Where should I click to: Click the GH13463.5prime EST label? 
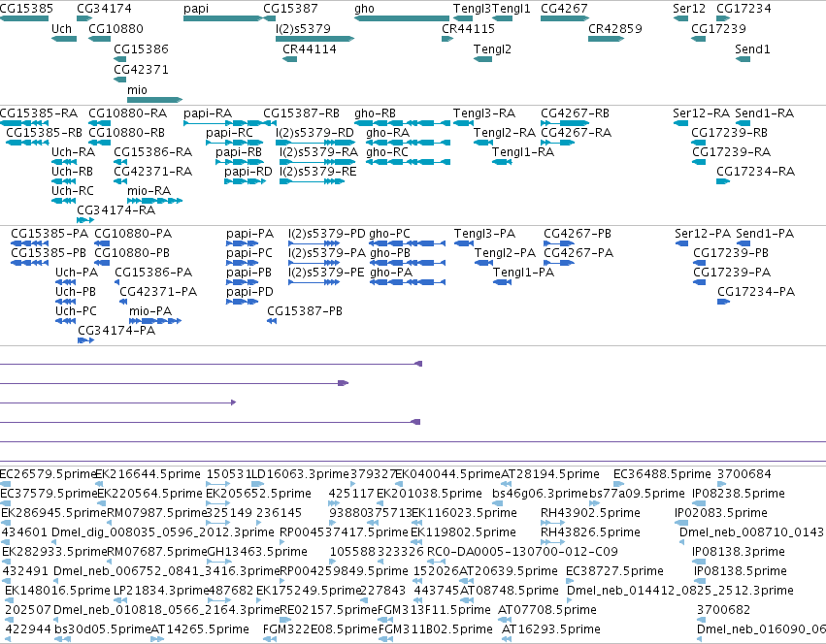tap(257, 553)
